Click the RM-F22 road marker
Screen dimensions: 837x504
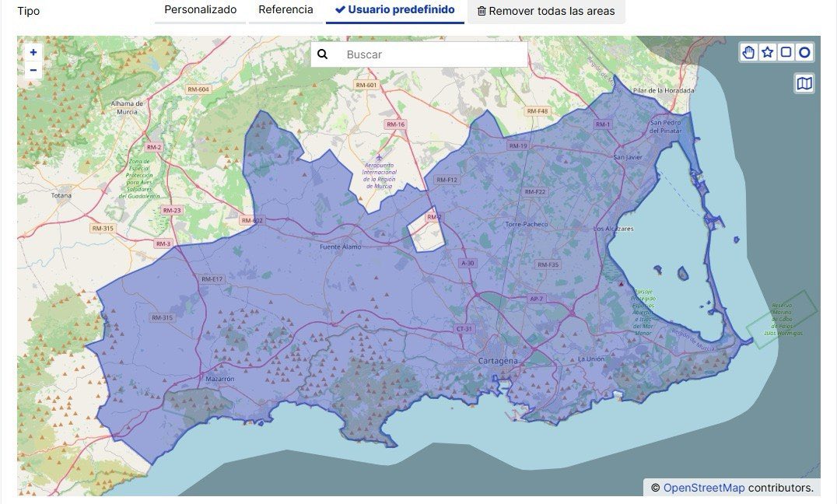(x=535, y=191)
